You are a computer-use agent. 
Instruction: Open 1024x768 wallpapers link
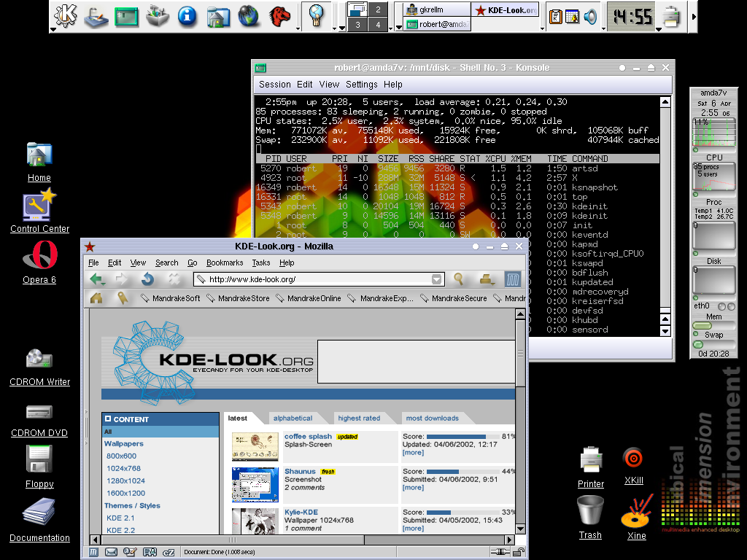point(123,468)
